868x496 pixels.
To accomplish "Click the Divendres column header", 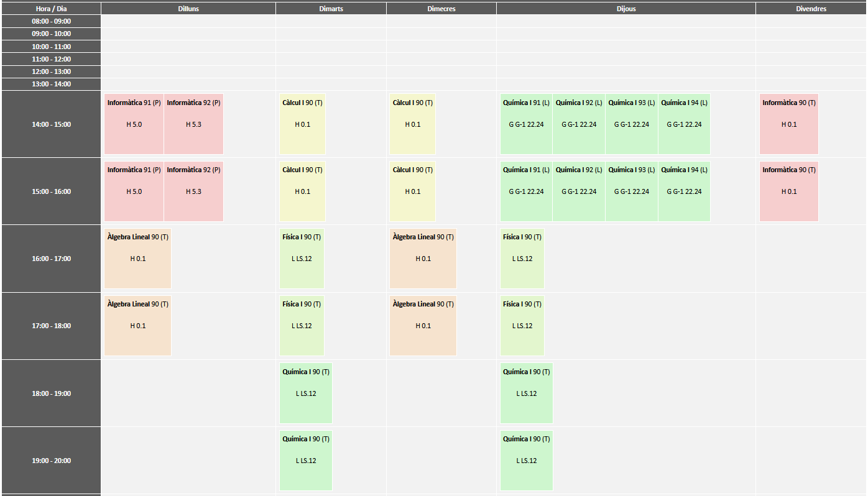I will click(x=811, y=9).
